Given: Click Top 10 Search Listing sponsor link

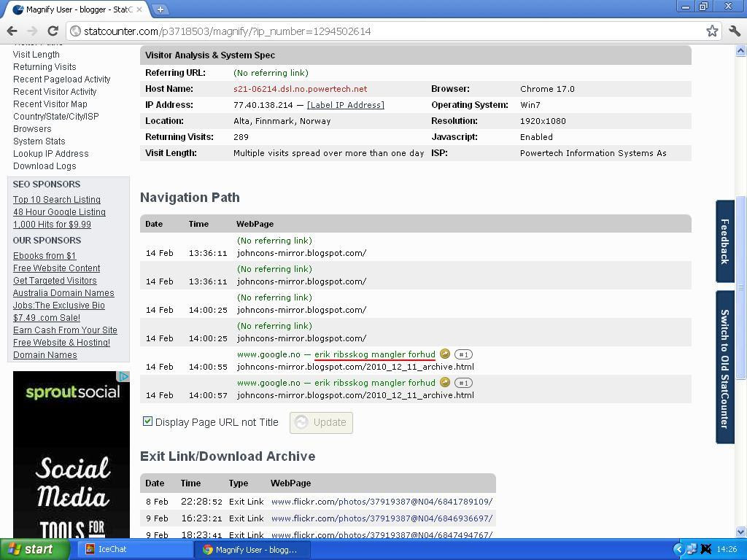Looking at the screenshot, I should (x=57, y=200).
